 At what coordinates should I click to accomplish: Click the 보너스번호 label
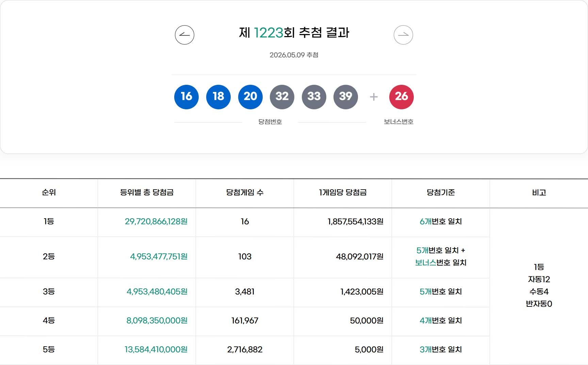point(399,122)
